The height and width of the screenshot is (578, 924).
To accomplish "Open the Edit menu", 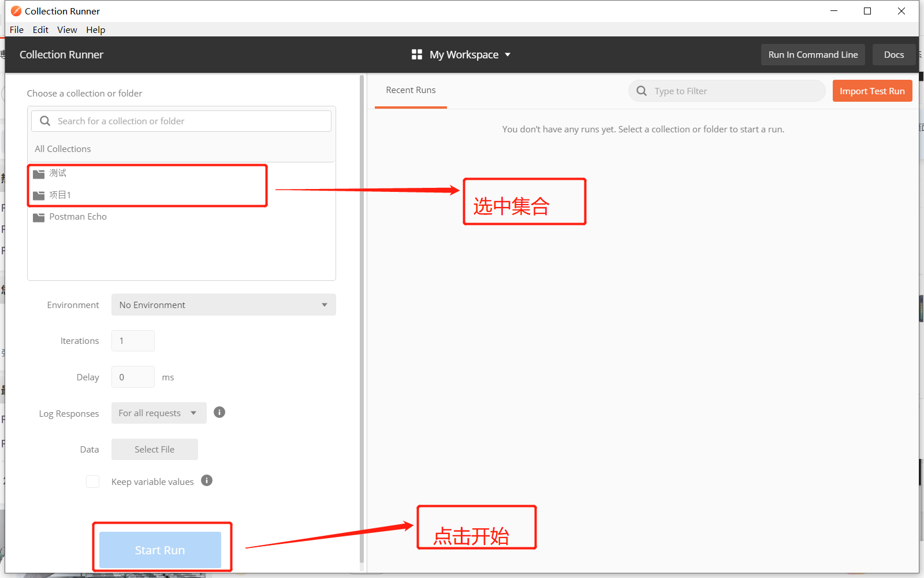I will pyautogui.click(x=40, y=29).
